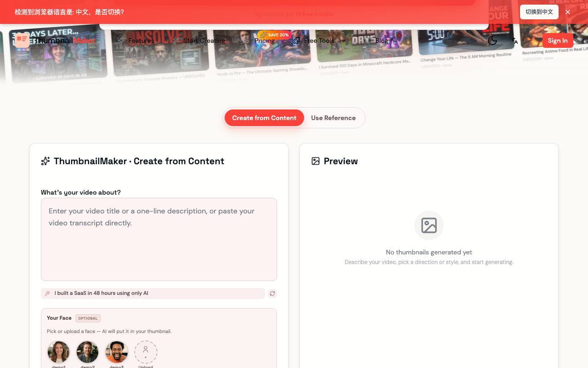Image resolution: width=588 pixels, height=368 pixels.
Task: Click the Upload face button
Action: click(146, 352)
